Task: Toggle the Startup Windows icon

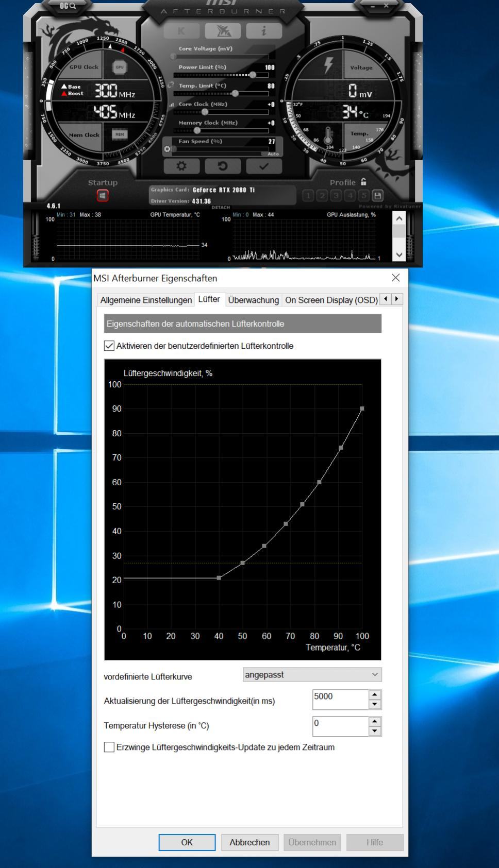Action: pyautogui.click(x=103, y=196)
